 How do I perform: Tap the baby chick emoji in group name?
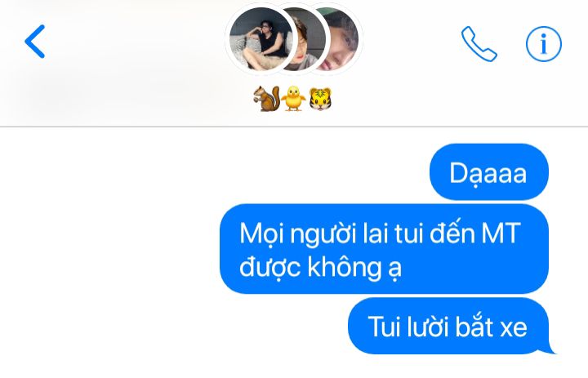pos(294,99)
